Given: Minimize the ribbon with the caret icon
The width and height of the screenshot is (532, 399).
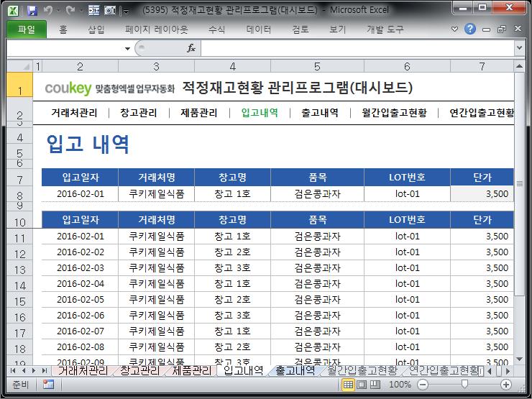Looking at the screenshot, I should pyautogui.click(x=454, y=29).
